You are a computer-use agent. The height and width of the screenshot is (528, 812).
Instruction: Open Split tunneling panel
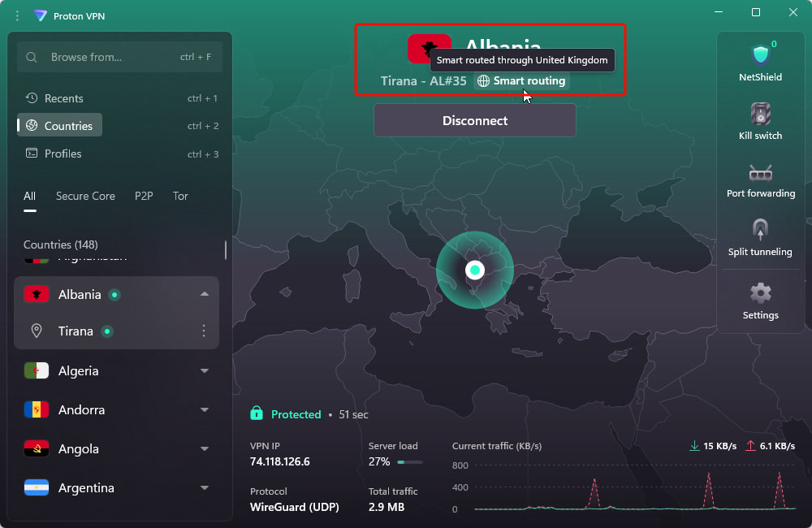(760, 238)
